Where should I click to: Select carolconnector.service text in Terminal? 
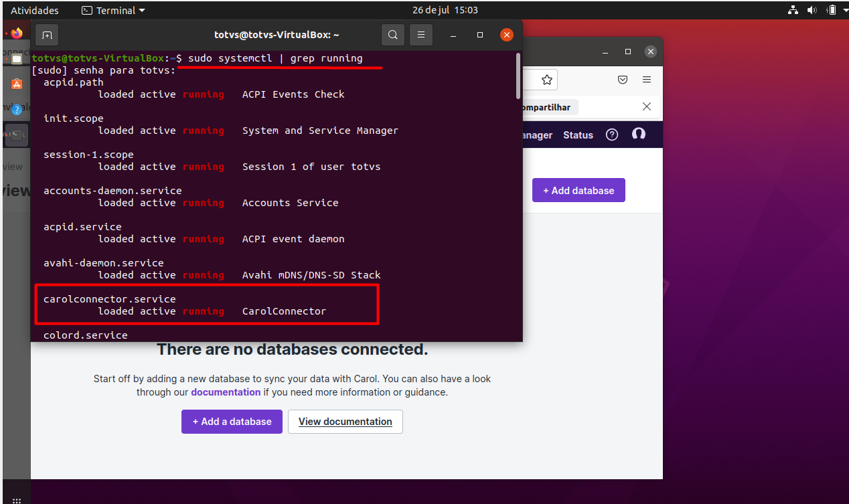pyautogui.click(x=110, y=299)
